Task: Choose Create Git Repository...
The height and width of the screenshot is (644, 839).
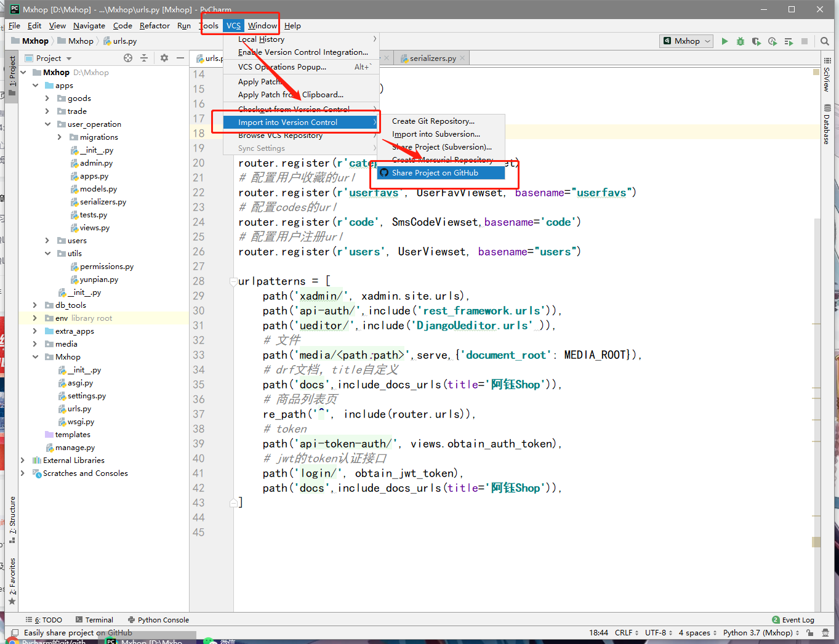Action: click(441, 121)
